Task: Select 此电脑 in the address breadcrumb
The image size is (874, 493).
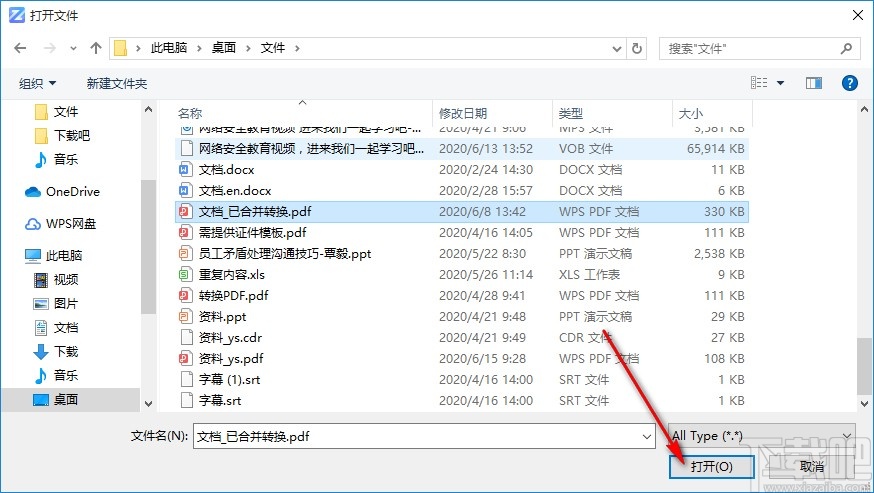Action: tap(169, 48)
